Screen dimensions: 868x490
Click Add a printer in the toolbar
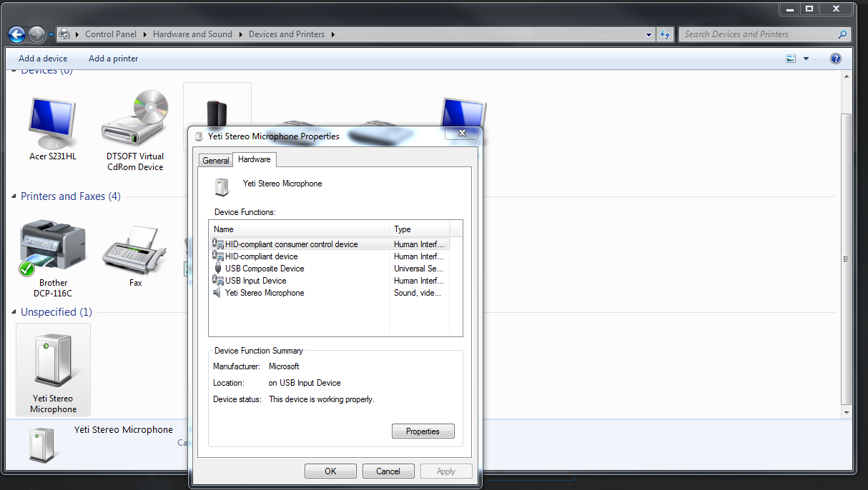[x=114, y=59]
